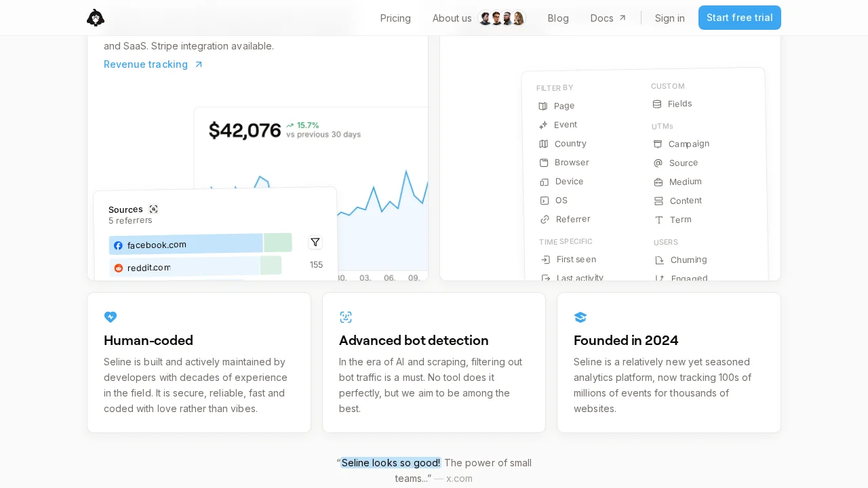
Task: Click the x.com link in the testimonial
Action: tap(459, 479)
